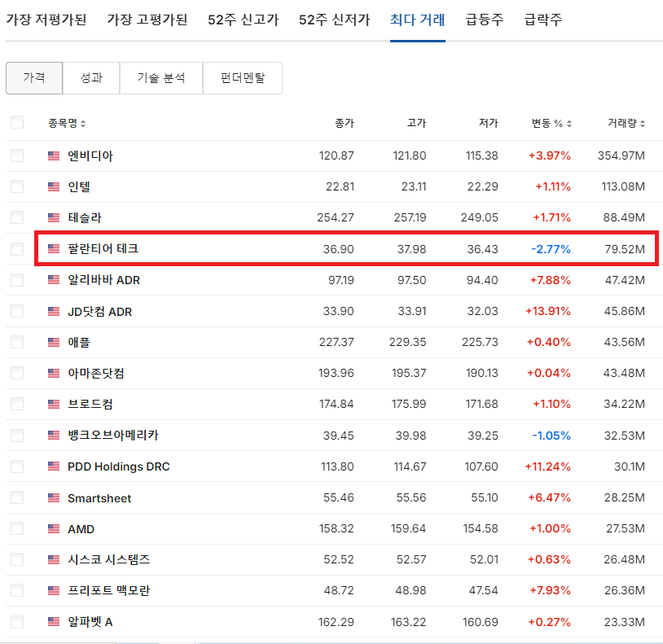Open the 테슬라 stock link
Viewport: 663px width, 644px height.
(85, 218)
